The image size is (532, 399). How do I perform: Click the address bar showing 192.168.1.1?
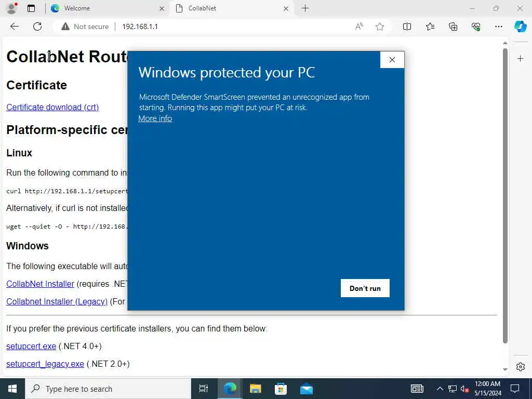140,26
